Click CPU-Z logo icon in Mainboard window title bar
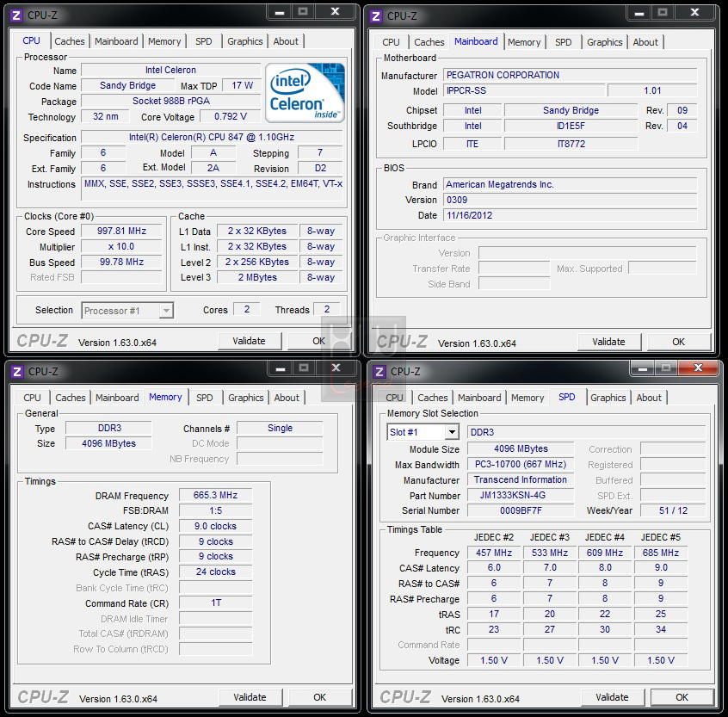This screenshot has height=717, width=728. tap(376, 16)
